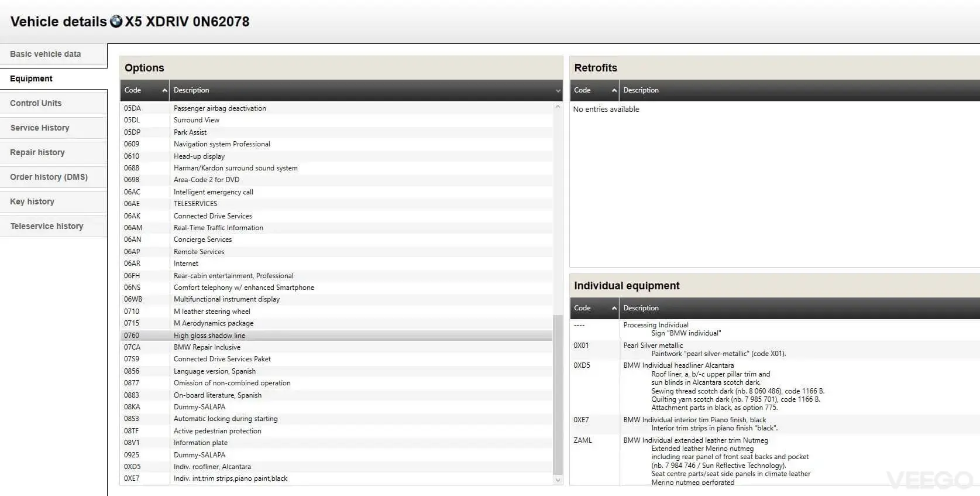The width and height of the screenshot is (980, 496).
Task: Click Options list scroll-up arrow
Action: pyautogui.click(x=558, y=107)
